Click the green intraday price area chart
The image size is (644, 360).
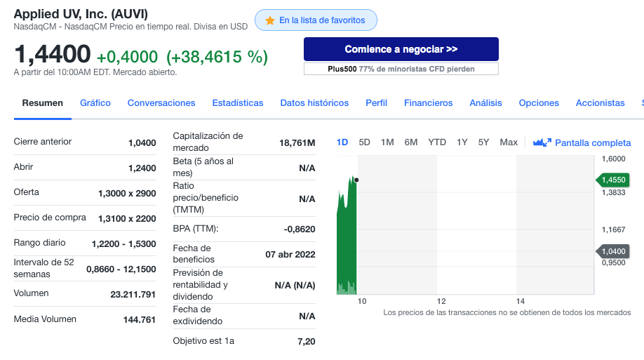pyautogui.click(x=347, y=239)
